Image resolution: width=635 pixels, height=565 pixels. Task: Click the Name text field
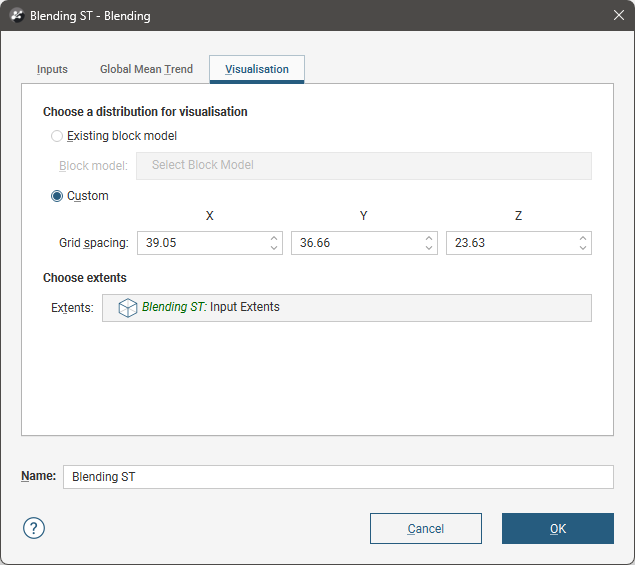pos(337,477)
